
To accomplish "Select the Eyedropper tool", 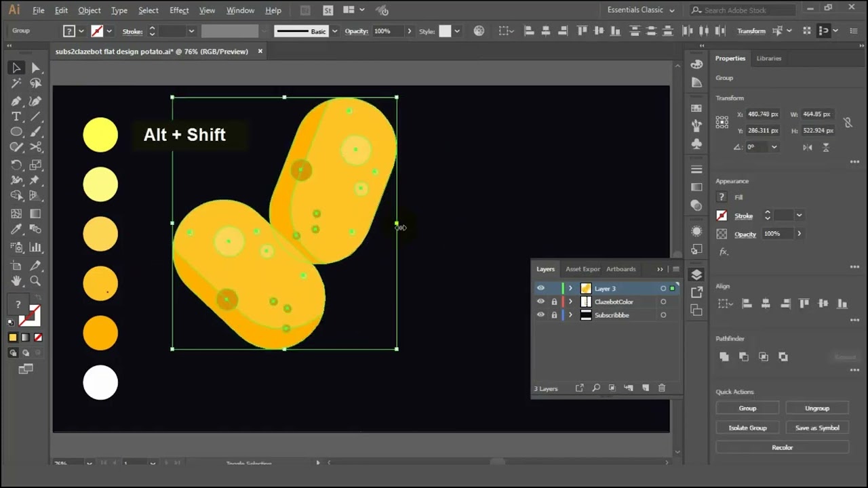I will [x=16, y=230].
